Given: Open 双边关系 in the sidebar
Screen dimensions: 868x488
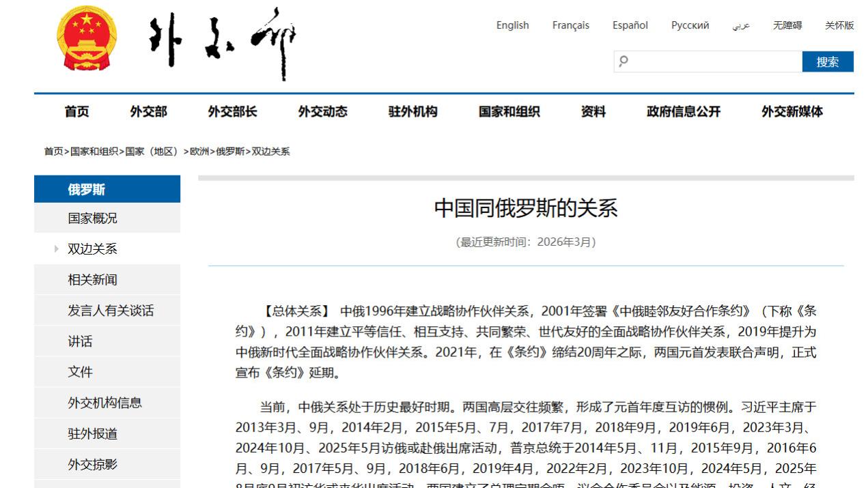Looking at the screenshot, I should 107,249.
